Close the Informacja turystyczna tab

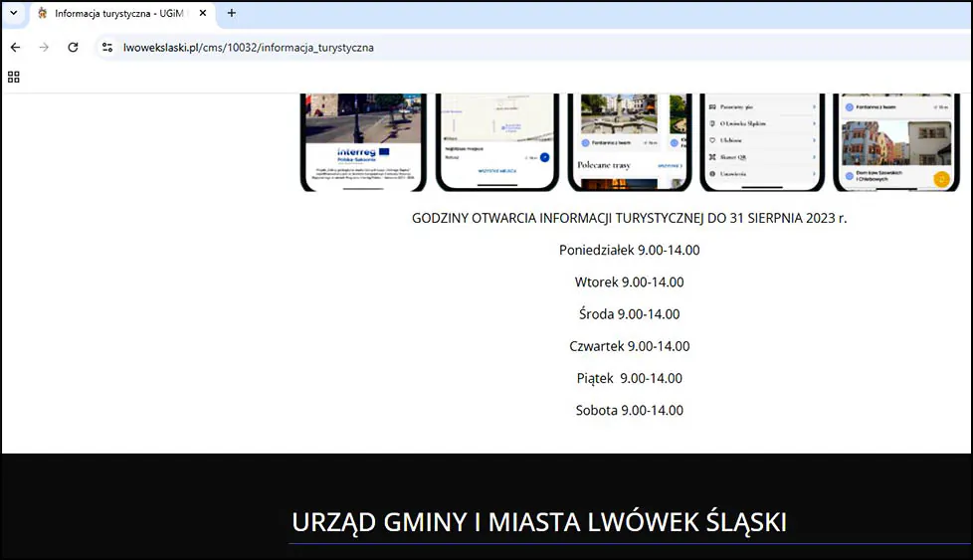point(202,13)
